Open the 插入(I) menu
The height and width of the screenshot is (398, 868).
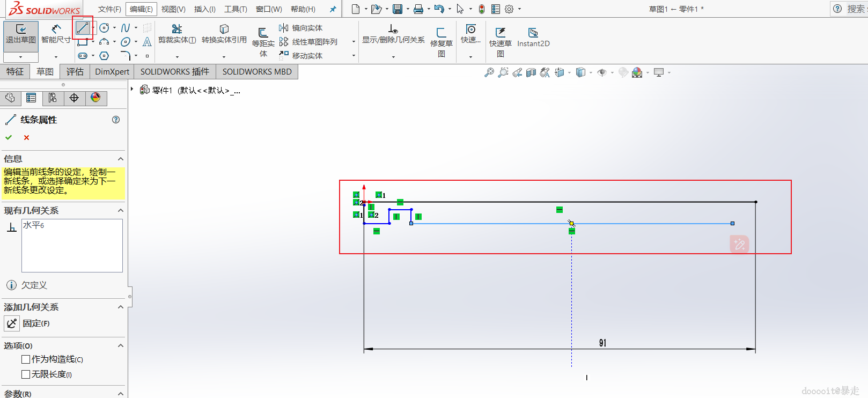click(204, 9)
